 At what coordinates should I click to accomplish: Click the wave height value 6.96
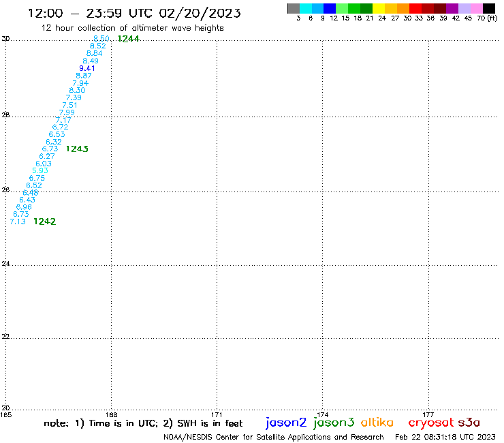coord(24,207)
